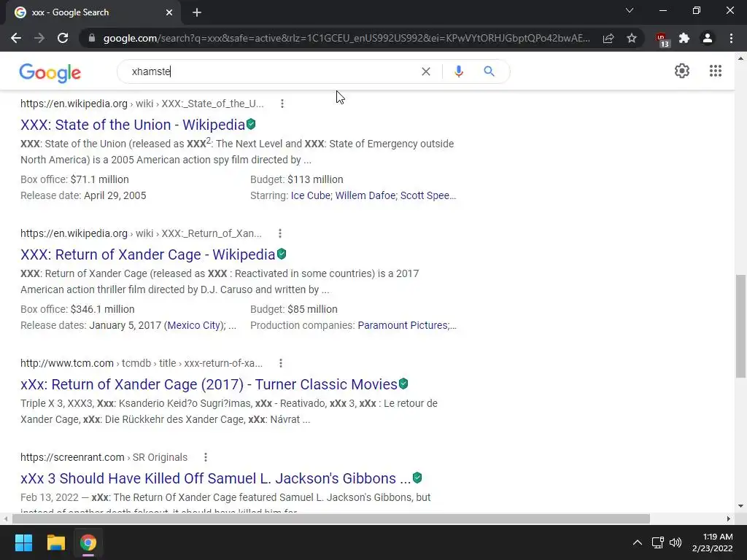747x560 pixels.
Task: Open the Turner Classic Movies result link
Action: click(x=209, y=384)
